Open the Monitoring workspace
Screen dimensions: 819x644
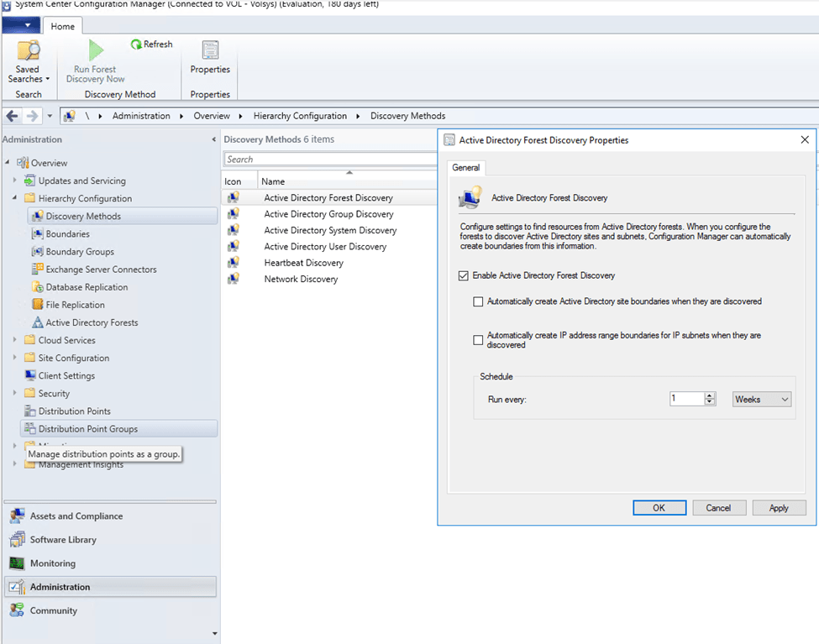[x=52, y=563]
